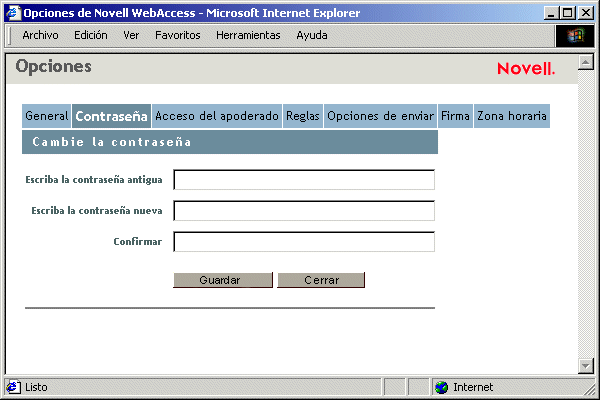Click the status bar page icon
Screen dimensions: 600x400
tap(13, 387)
